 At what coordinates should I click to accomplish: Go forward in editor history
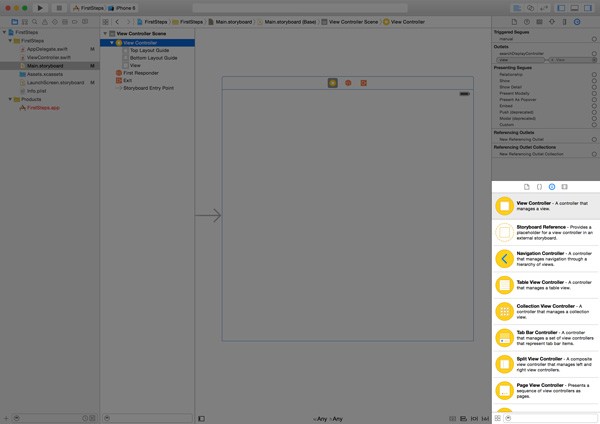click(x=128, y=22)
